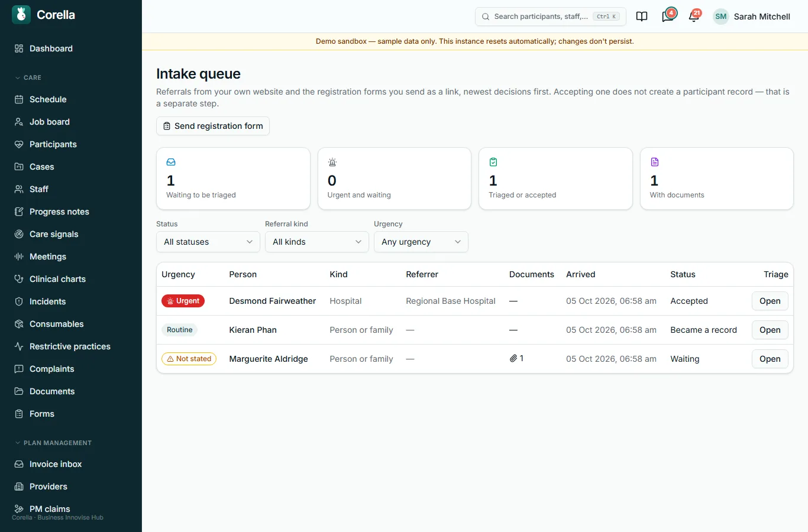The image size is (808, 532).
Task: Collapse the PLAN MANAGEMENT sidebar section
Action: pyautogui.click(x=53, y=443)
